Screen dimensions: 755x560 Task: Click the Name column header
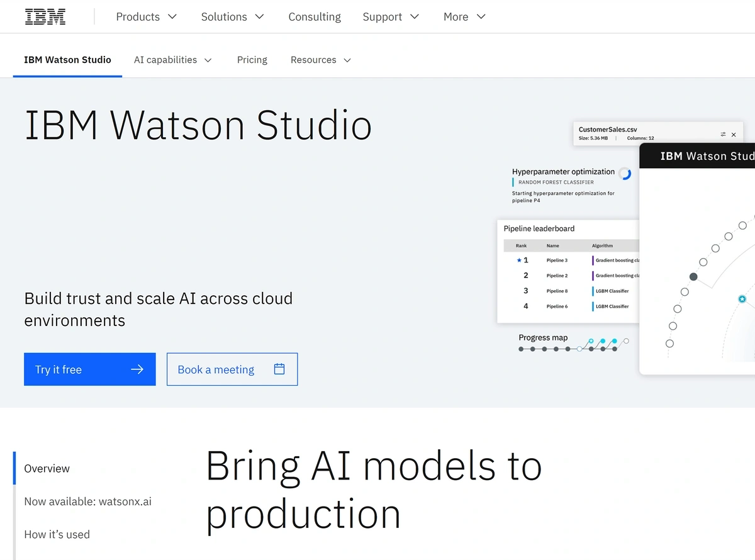pos(553,245)
